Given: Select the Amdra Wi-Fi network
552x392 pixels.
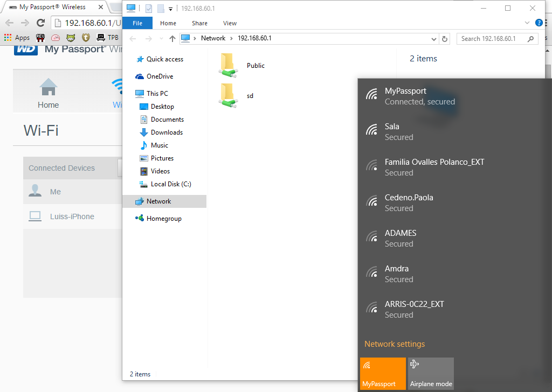Looking at the screenshot, I should pos(455,274).
